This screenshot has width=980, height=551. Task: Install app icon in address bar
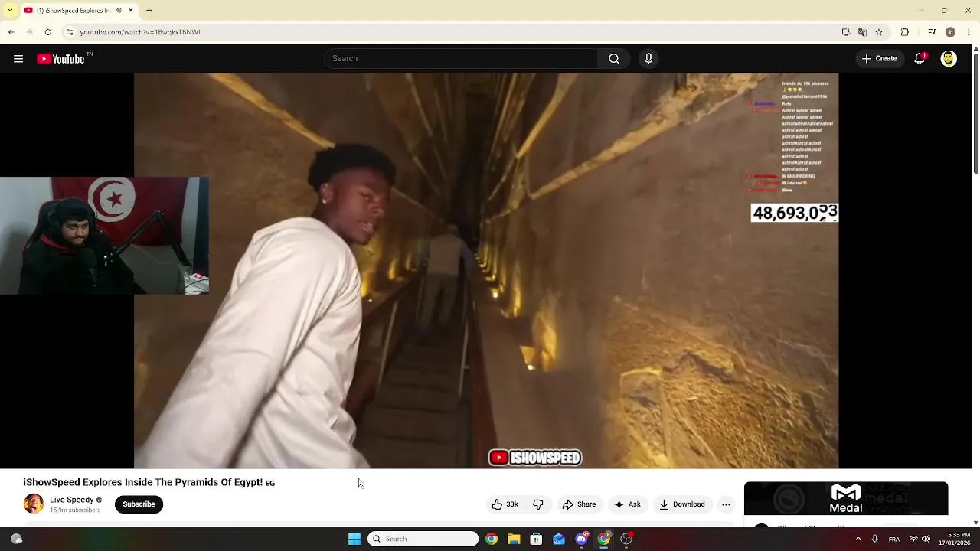click(x=846, y=32)
